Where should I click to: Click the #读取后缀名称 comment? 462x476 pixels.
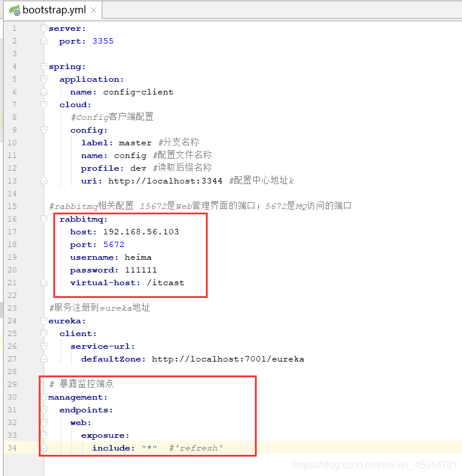pyautogui.click(x=182, y=168)
